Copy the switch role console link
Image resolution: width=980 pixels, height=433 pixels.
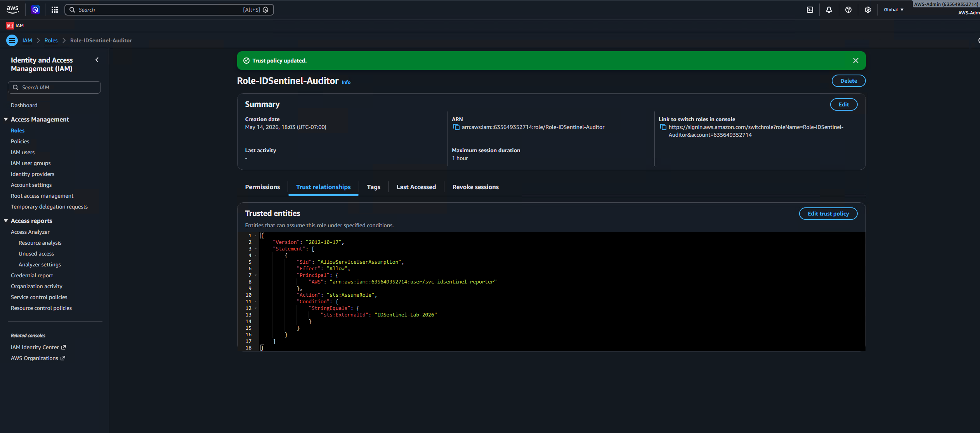click(x=663, y=127)
